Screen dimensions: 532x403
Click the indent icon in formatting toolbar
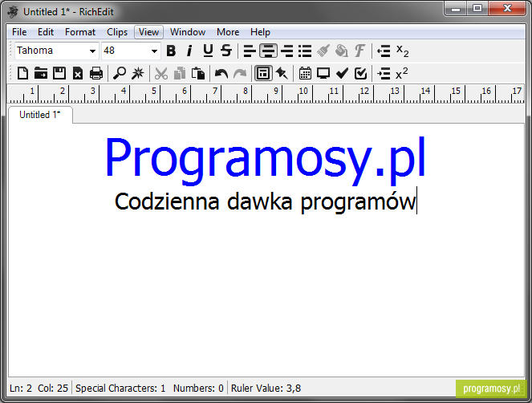coord(384,51)
